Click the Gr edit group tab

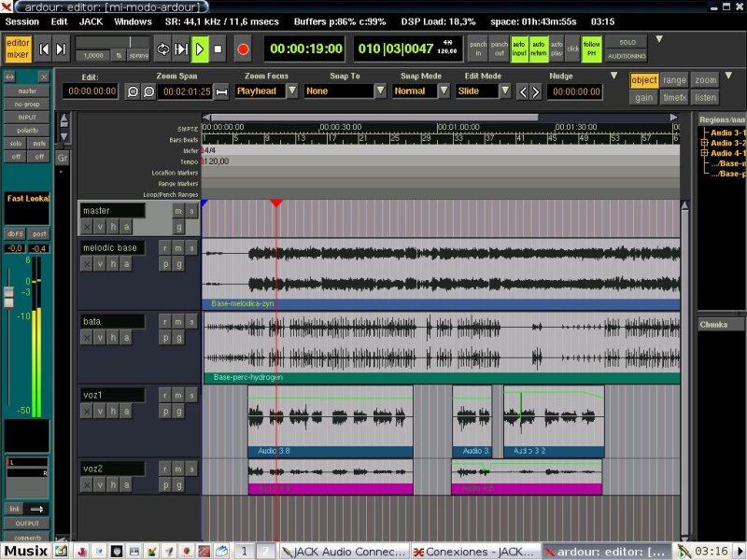63,158
